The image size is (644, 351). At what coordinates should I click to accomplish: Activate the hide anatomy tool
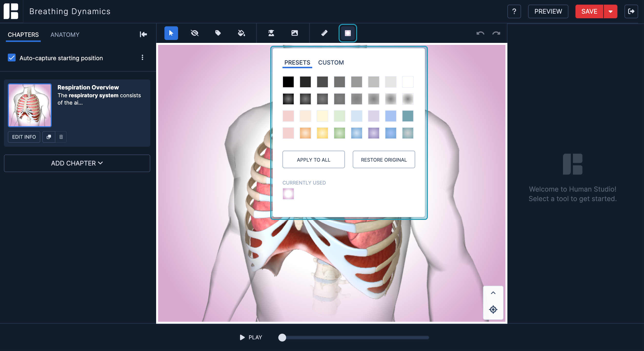[x=194, y=33]
